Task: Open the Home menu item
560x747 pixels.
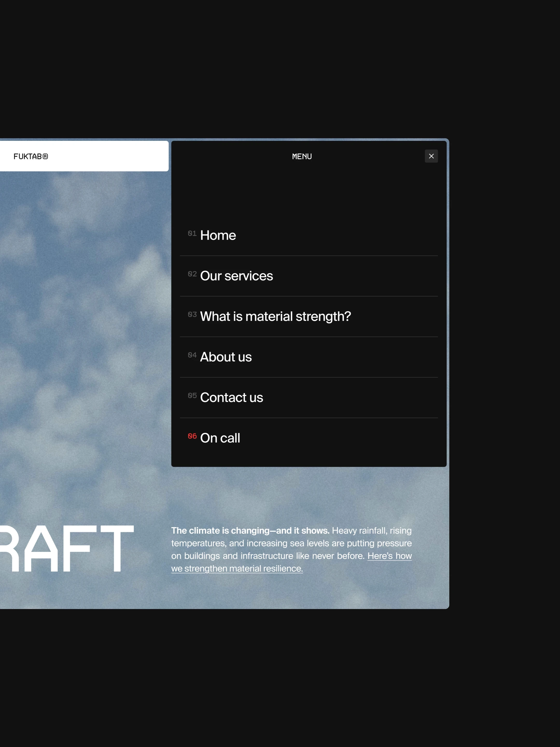Action: pos(218,235)
